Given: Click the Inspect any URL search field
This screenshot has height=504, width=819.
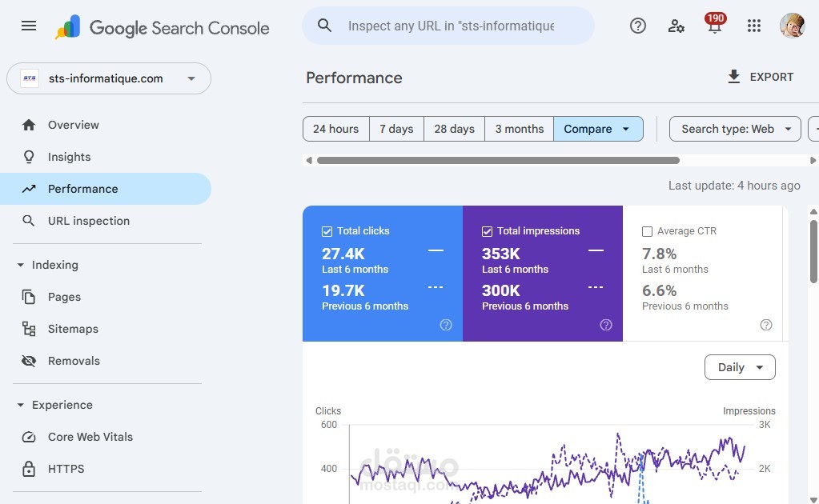Looking at the screenshot, I should [451, 26].
